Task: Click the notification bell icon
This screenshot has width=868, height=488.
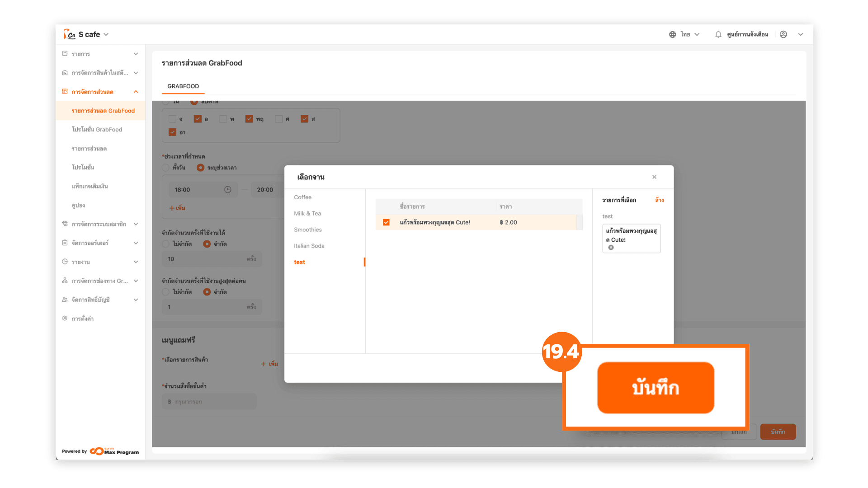Action: [x=718, y=34]
